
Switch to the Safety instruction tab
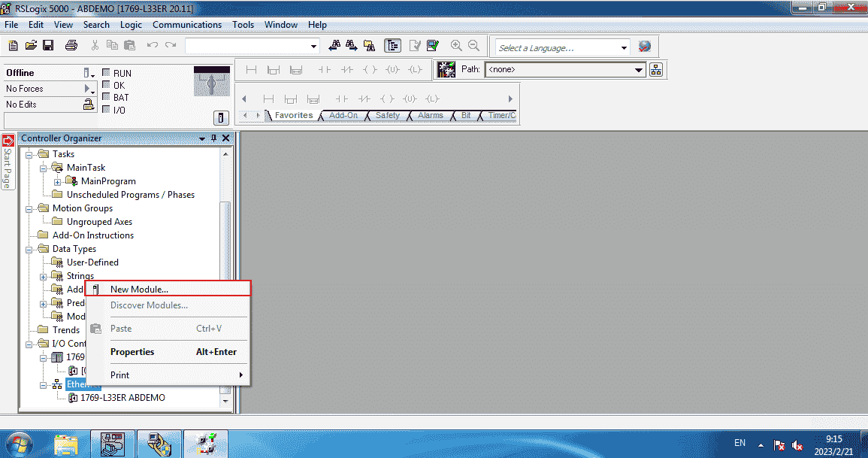point(388,115)
